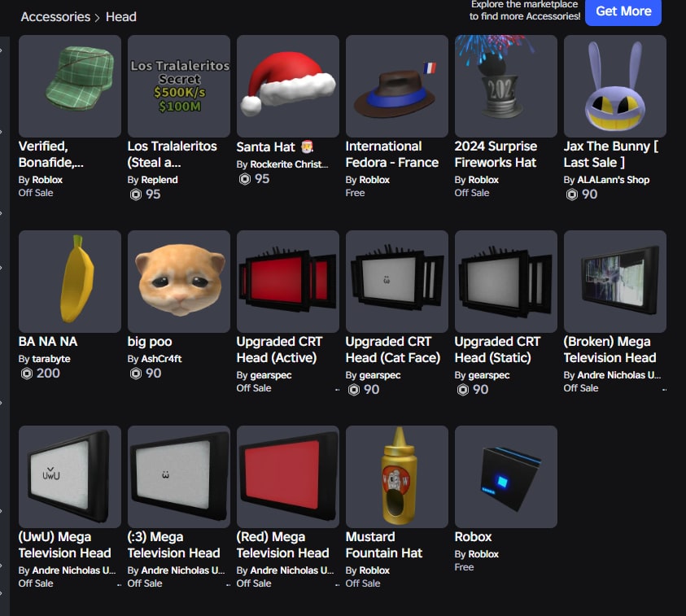Image resolution: width=686 pixels, height=616 pixels.
Task: Visit ALALann's Shop creator page
Action: (x=613, y=180)
